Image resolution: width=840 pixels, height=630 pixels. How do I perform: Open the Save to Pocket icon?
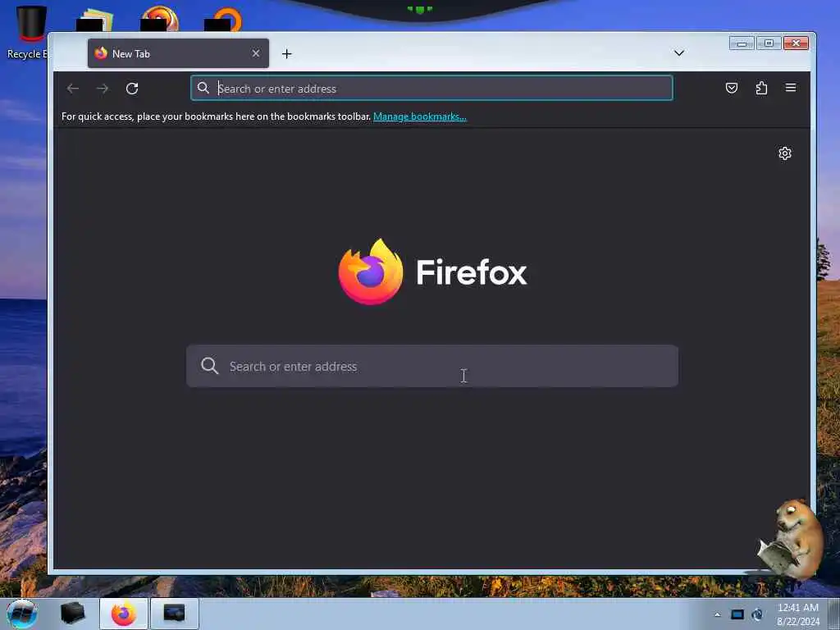coord(731,88)
